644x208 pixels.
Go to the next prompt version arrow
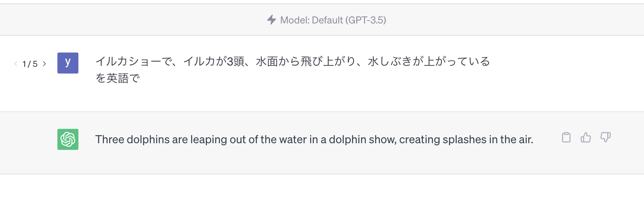[44, 64]
